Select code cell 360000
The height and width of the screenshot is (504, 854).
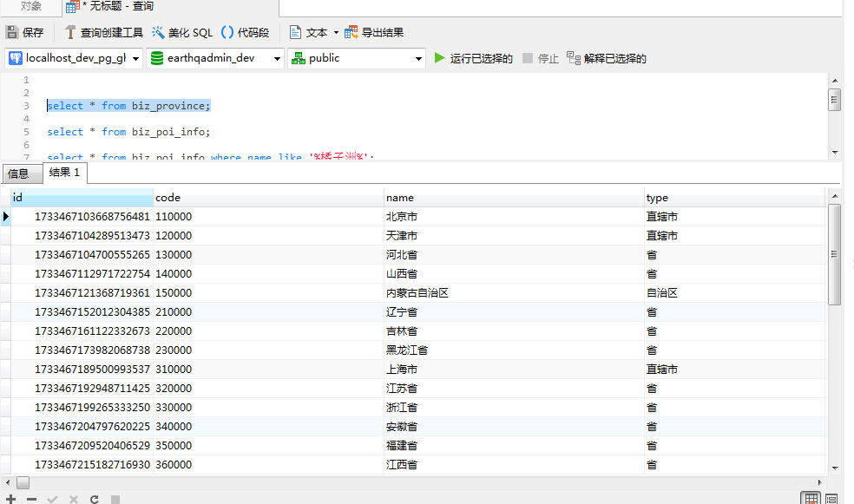pos(268,464)
